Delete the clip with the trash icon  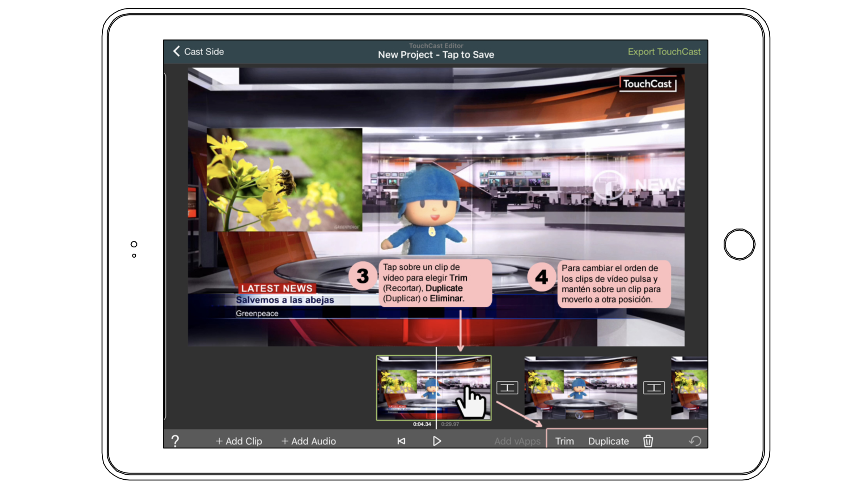click(x=648, y=441)
